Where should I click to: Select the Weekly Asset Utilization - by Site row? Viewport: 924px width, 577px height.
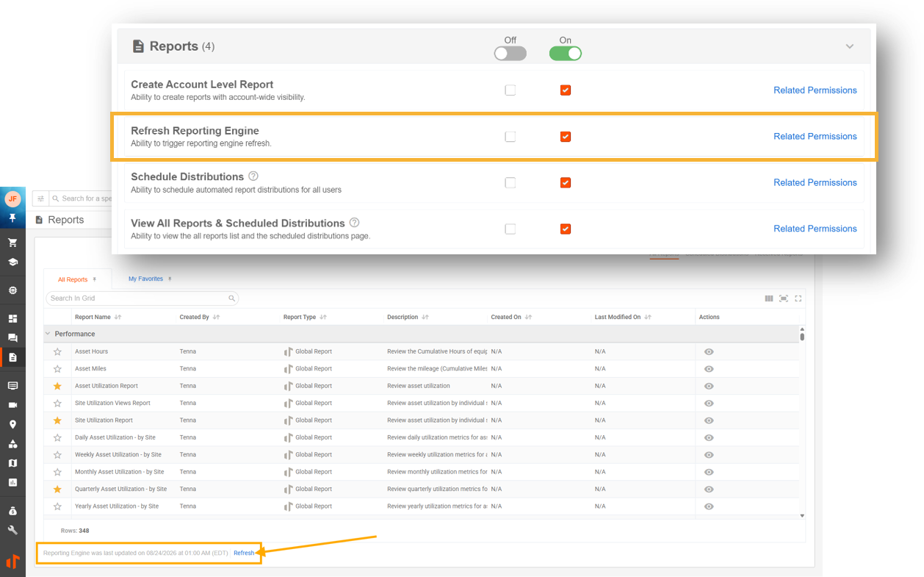421,454
